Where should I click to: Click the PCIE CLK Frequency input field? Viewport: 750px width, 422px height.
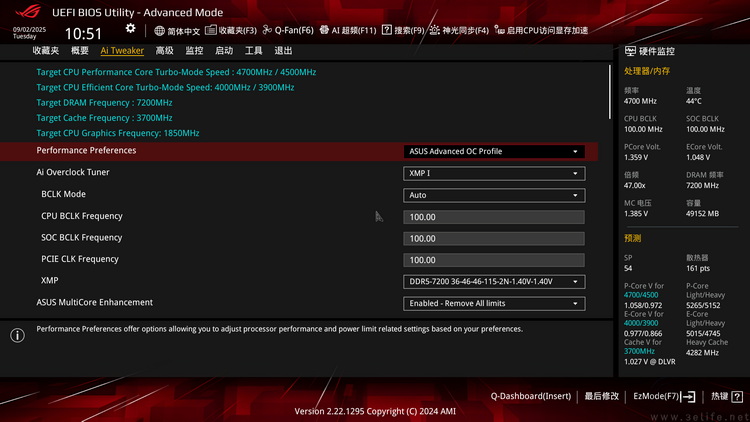[494, 260]
